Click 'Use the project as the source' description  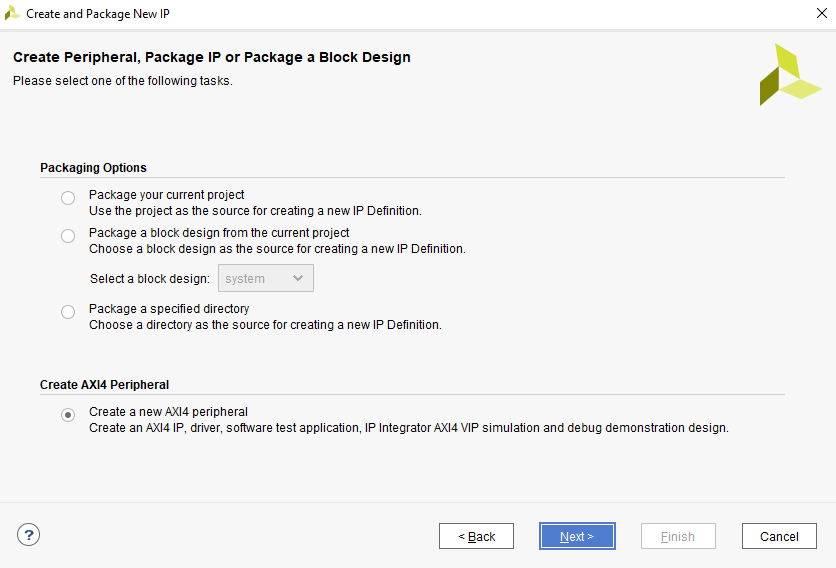(255, 211)
